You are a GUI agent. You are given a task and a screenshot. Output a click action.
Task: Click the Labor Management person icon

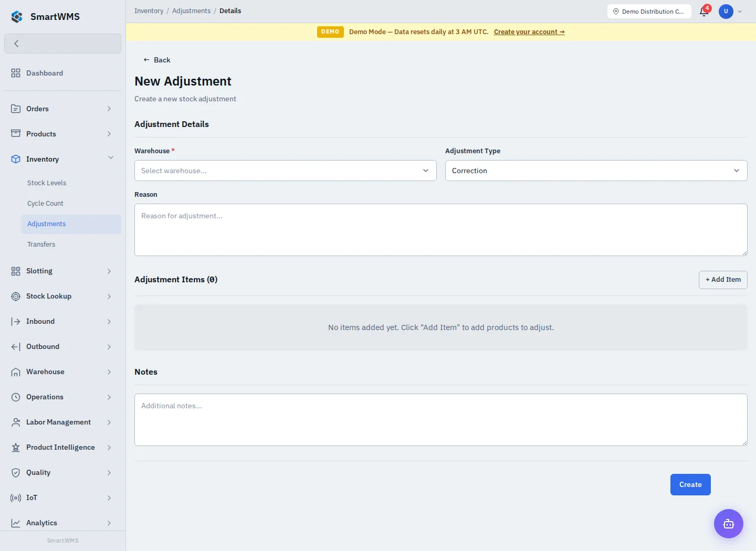point(16,422)
